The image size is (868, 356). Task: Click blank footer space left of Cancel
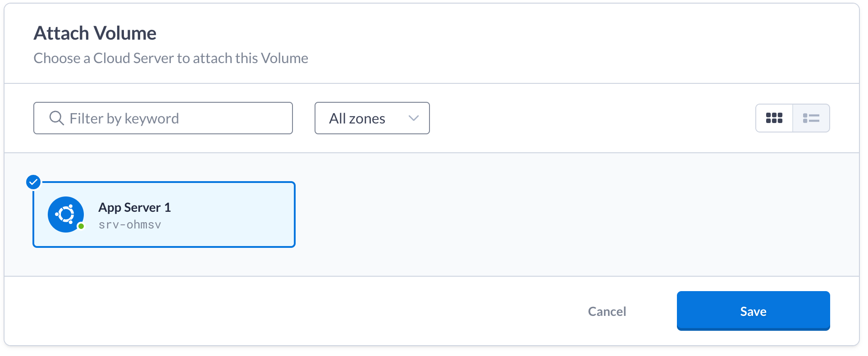tap(293, 311)
